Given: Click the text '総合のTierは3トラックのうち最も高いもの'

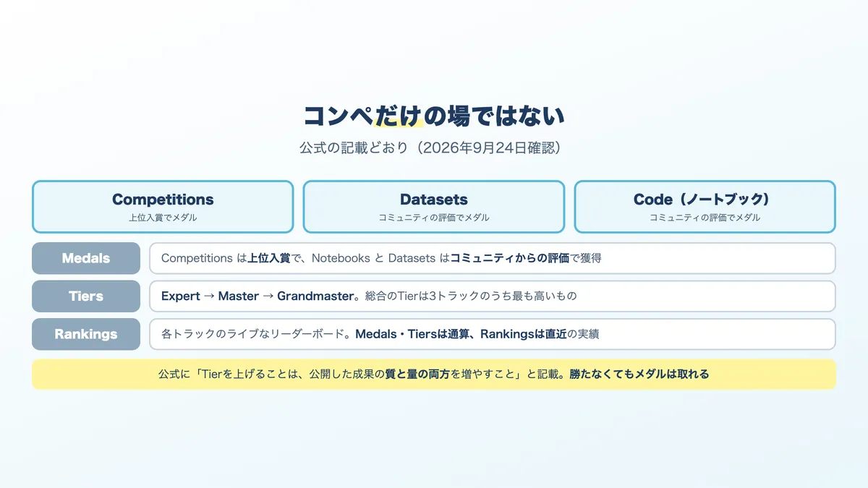Looking at the screenshot, I should point(472,296).
